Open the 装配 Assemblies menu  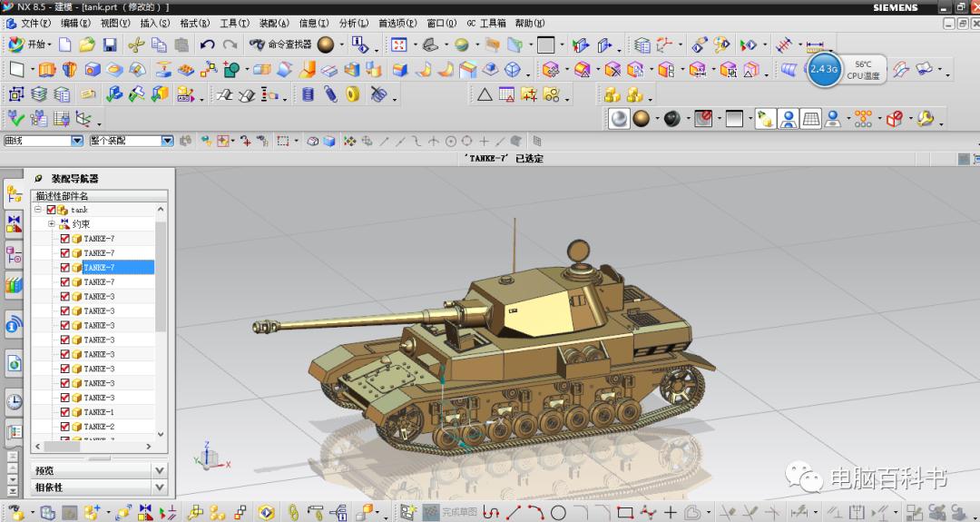click(x=273, y=23)
